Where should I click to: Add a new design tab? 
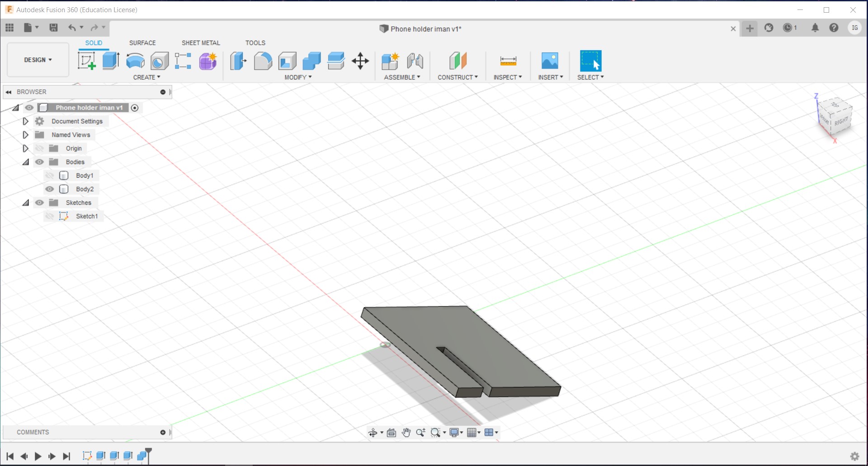(750, 28)
